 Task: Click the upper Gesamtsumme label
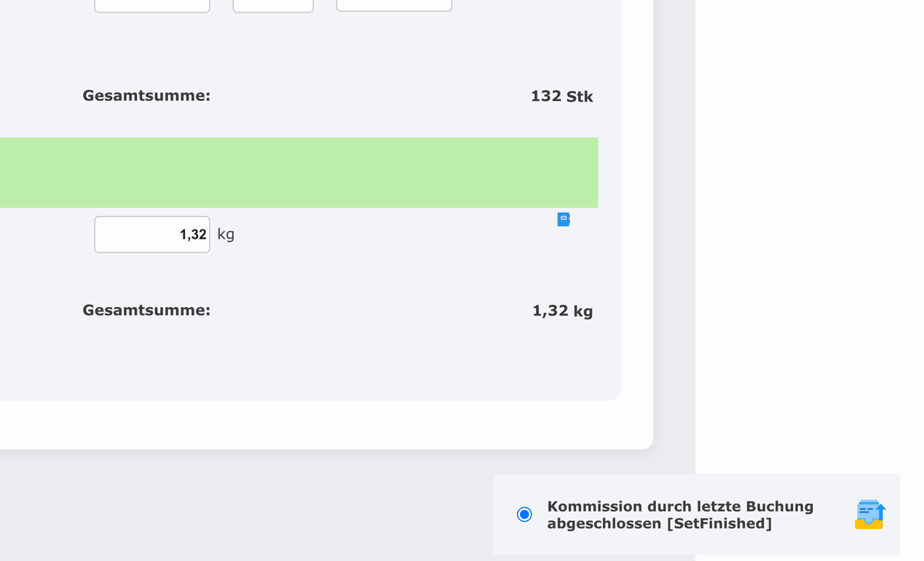point(146,95)
